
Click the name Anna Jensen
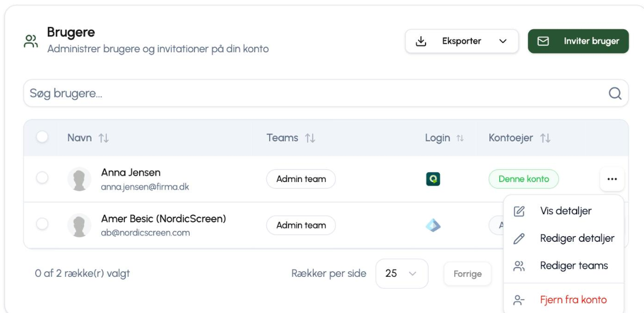pos(131,172)
